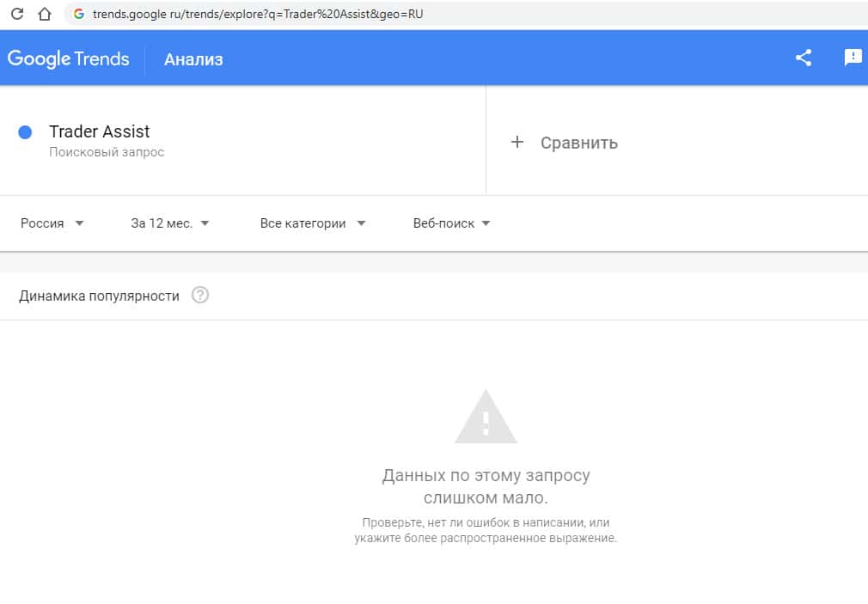Edit the Trader Assist search term
868x604 pixels.
tap(100, 131)
